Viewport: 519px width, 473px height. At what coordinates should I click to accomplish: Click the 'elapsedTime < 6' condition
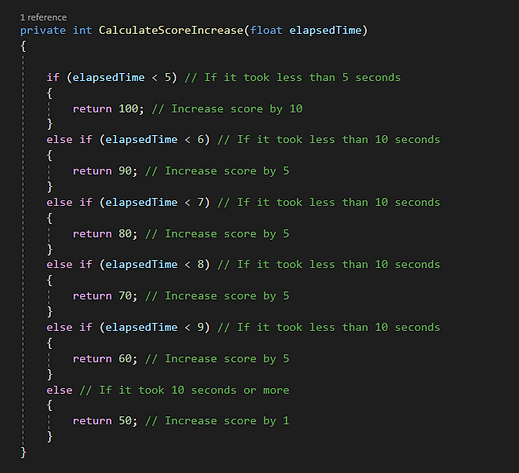click(x=155, y=140)
